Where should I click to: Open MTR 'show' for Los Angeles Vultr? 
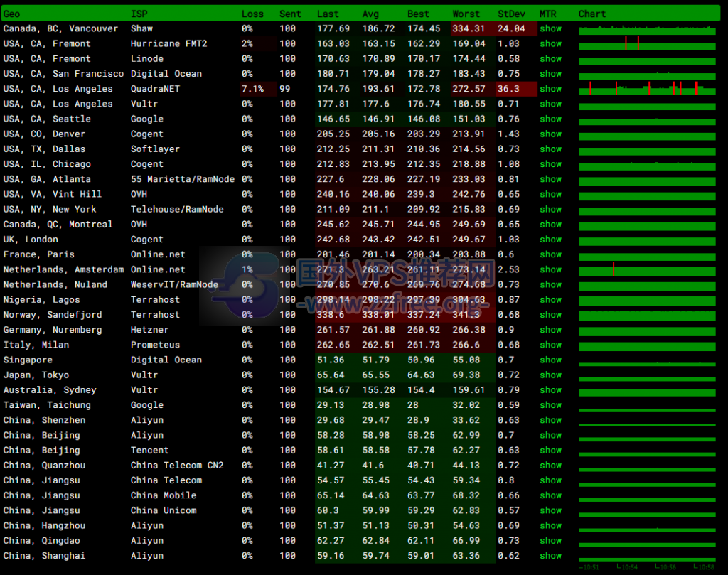[551, 104]
